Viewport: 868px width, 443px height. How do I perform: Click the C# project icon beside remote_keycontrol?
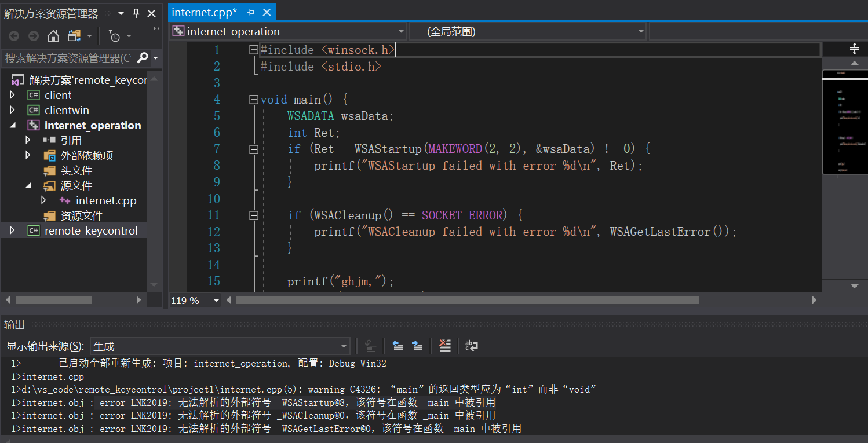(34, 230)
